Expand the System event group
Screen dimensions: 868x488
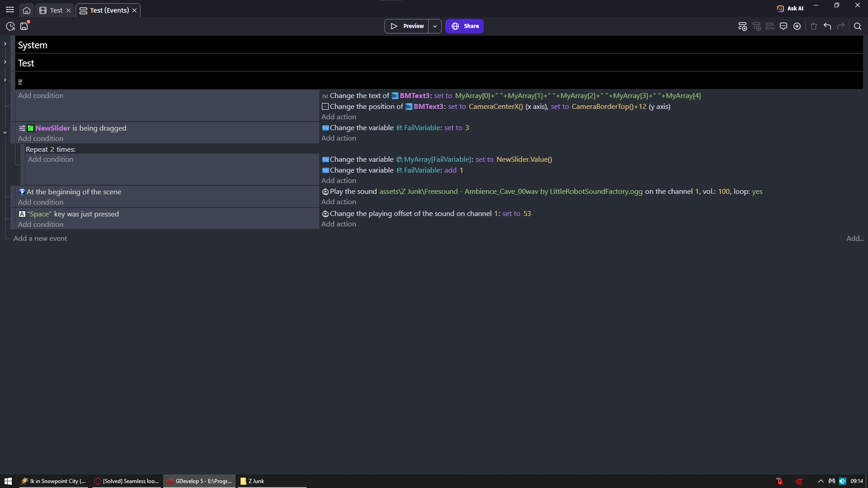pyautogui.click(x=5, y=44)
